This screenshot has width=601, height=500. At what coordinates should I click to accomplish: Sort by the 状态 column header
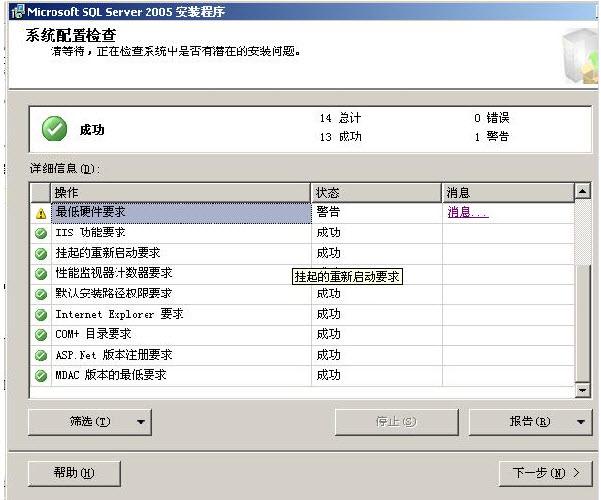(x=376, y=192)
